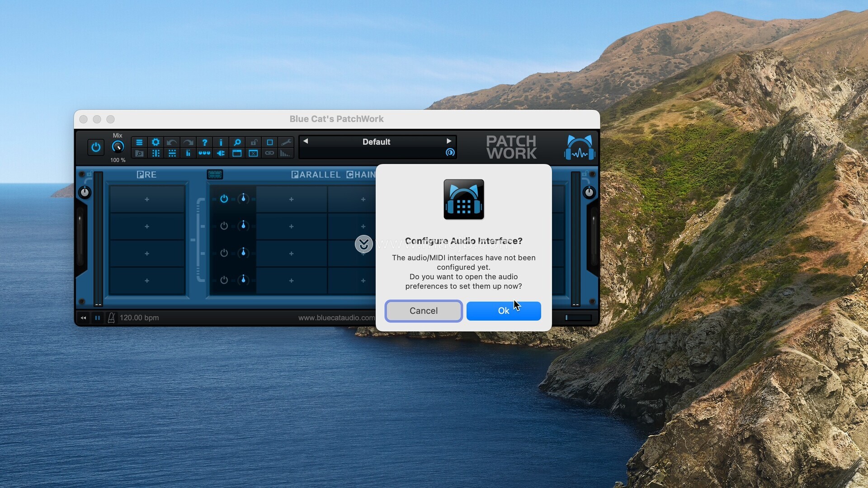Image resolution: width=868 pixels, height=488 pixels.
Task: Open the preset folder browse icon
Action: [x=139, y=154]
